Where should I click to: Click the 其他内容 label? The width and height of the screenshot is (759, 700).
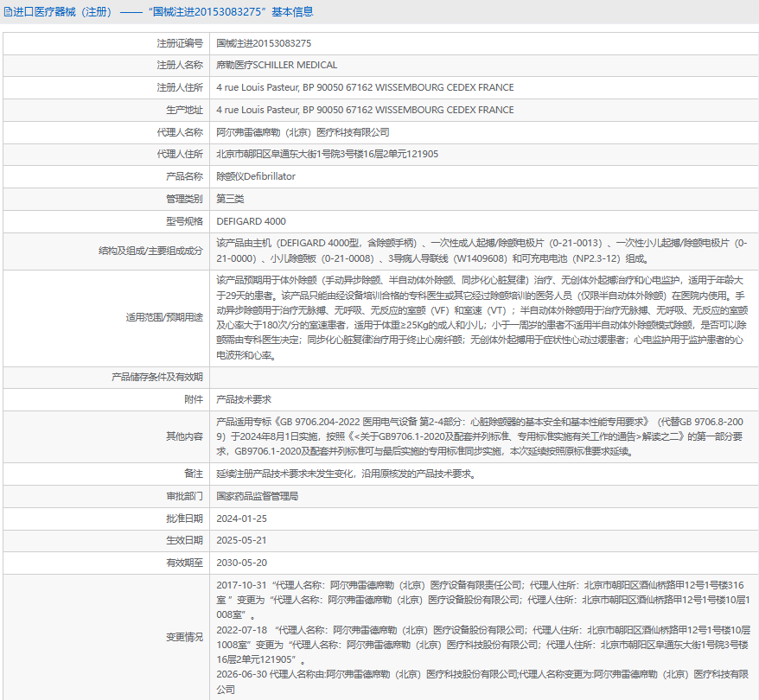click(184, 436)
